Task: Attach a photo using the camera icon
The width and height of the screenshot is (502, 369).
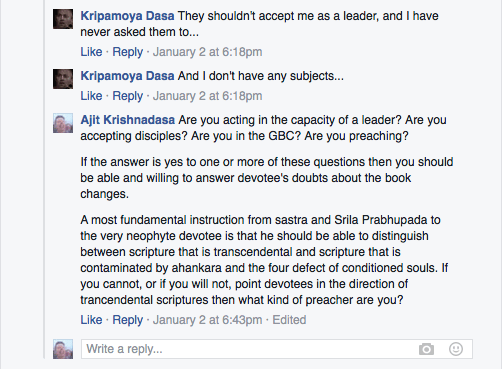Action: tap(426, 349)
